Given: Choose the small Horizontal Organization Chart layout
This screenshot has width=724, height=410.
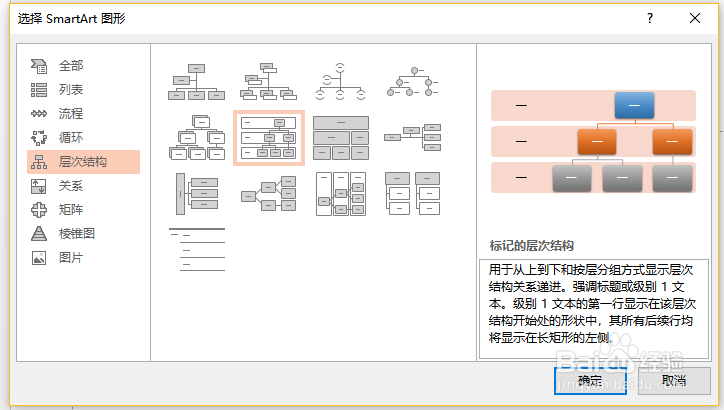Looking at the screenshot, I should coord(413,137).
